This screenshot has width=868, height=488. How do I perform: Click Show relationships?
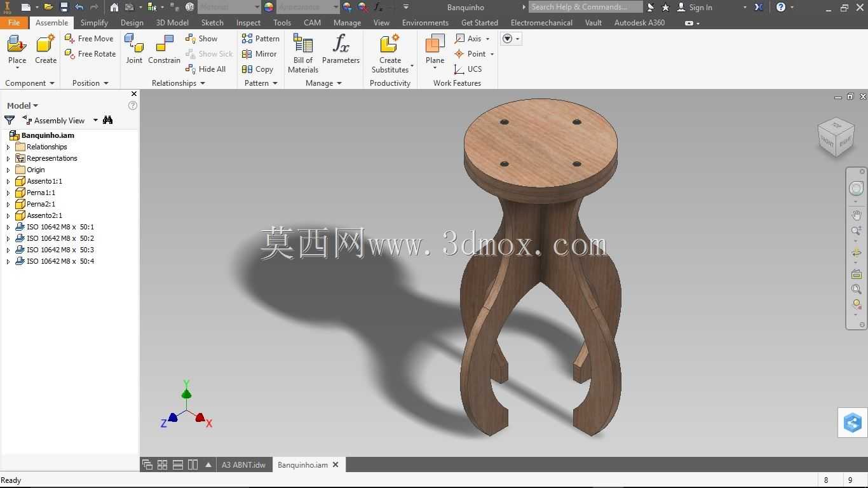click(201, 39)
